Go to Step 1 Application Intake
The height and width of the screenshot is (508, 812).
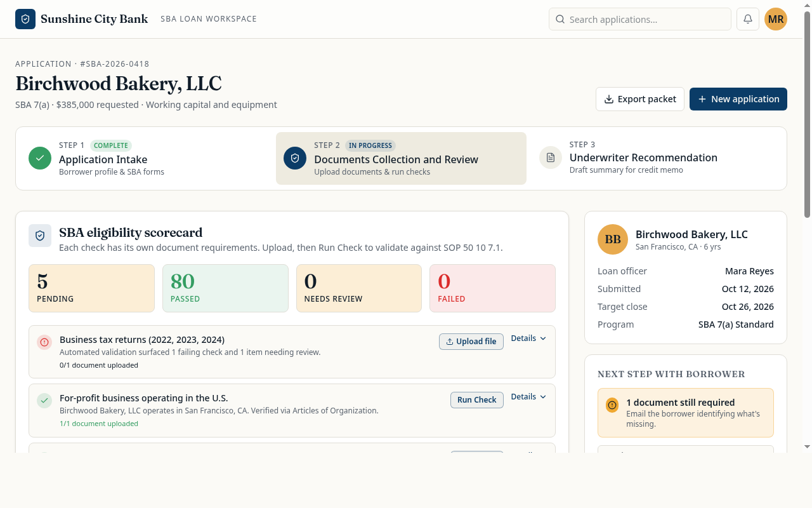146,158
